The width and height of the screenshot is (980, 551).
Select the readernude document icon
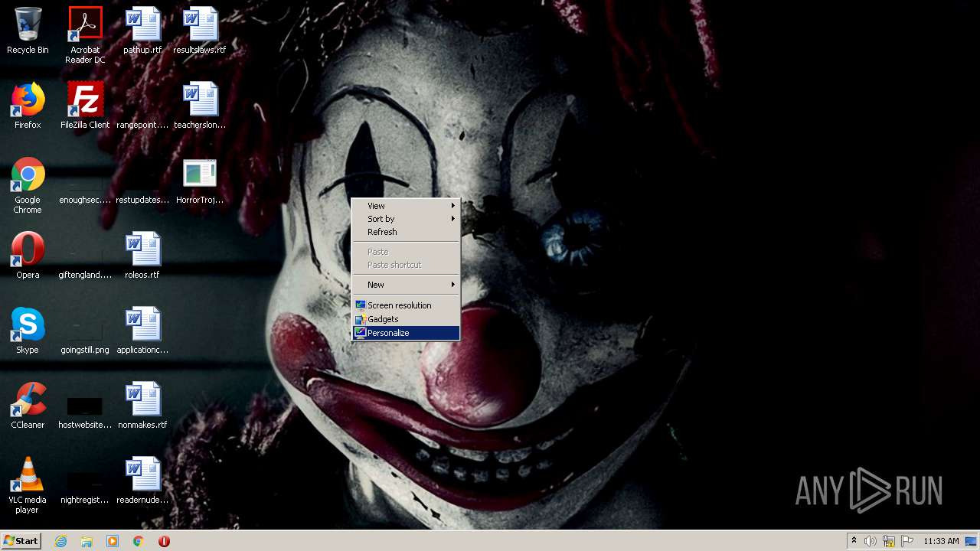[142, 481]
